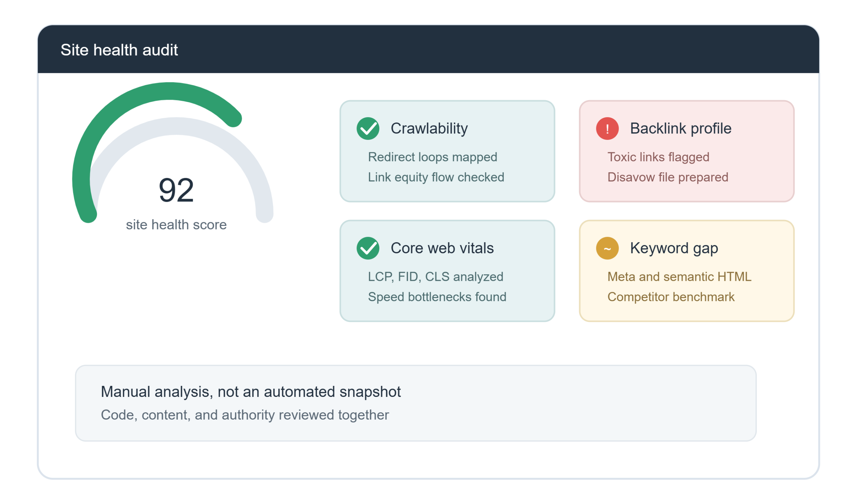
Task: Click the green checkmark icon beside Core web vitals
Action: click(368, 248)
